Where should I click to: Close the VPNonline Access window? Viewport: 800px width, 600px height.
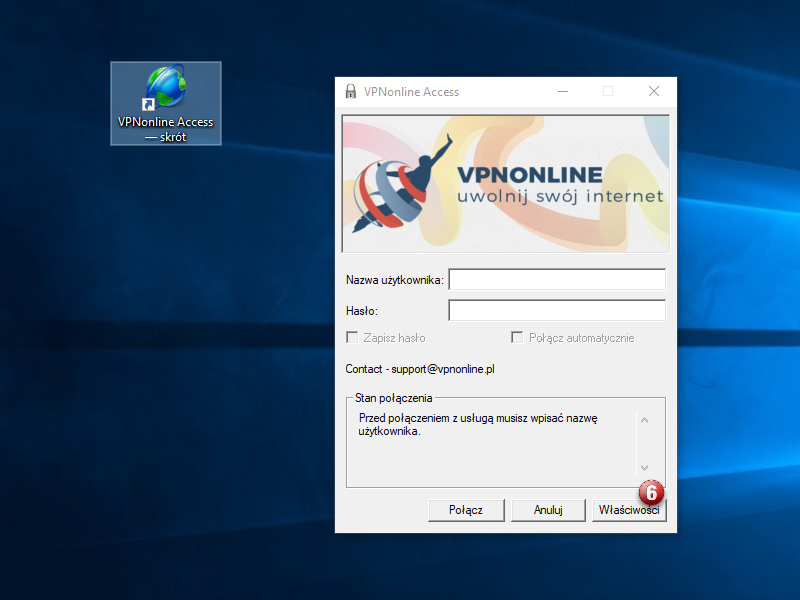tap(654, 91)
